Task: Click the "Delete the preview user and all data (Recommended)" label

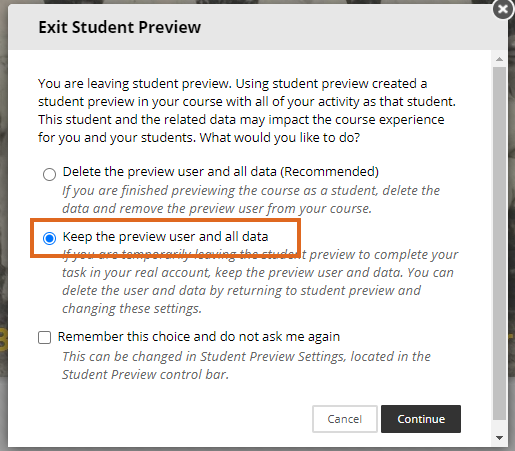Action: tap(221, 172)
